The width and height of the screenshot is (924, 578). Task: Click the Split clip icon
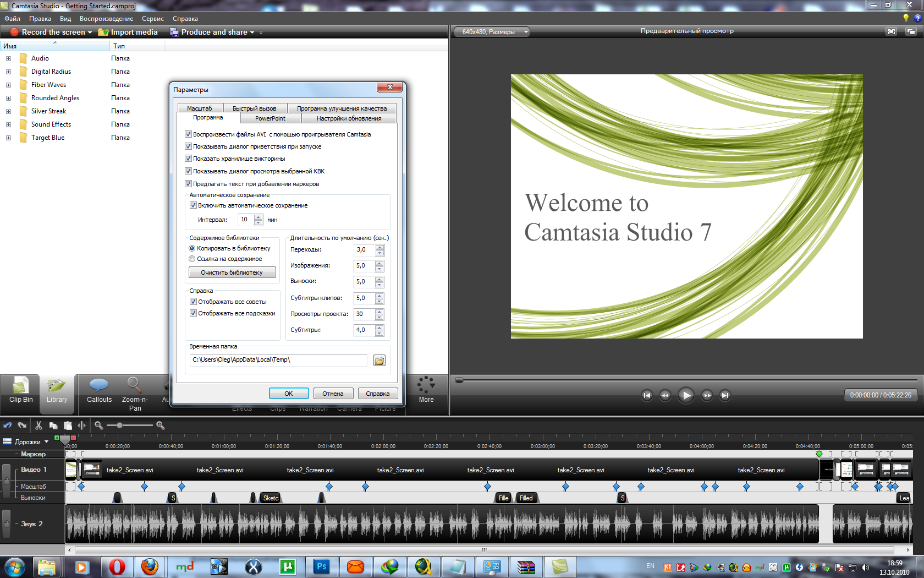pyautogui.click(x=82, y=426)
